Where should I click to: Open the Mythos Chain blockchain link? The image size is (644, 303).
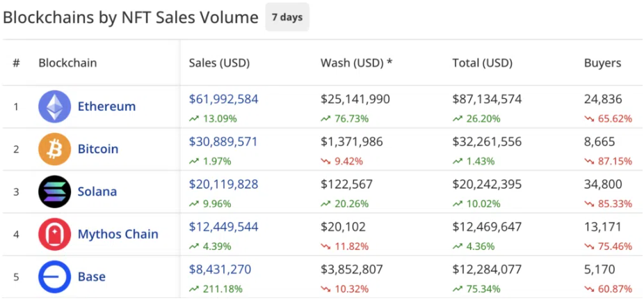[x=118, y=234]
